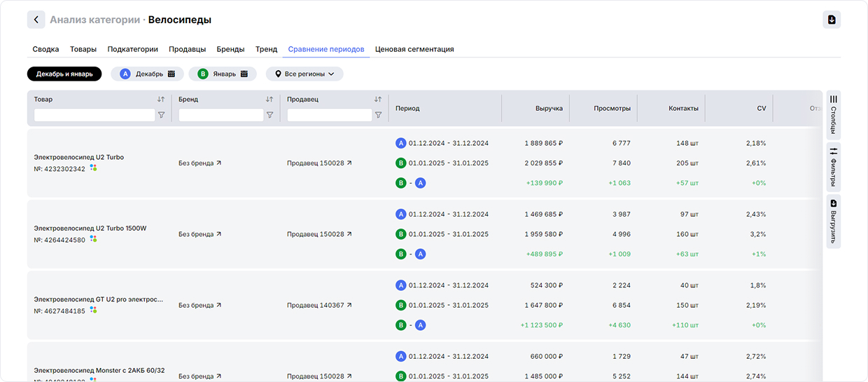This screenshot has height=382, width=868.
Task: Open period B Январь date picker
Action: click(223, 74)
